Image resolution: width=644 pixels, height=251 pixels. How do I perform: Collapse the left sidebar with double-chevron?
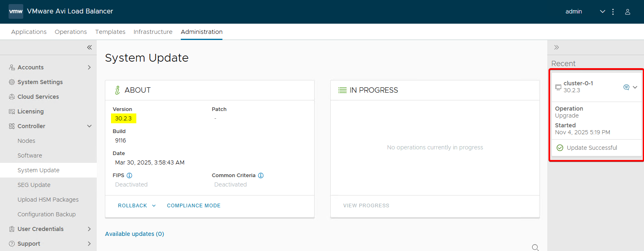tap(89, 47)
